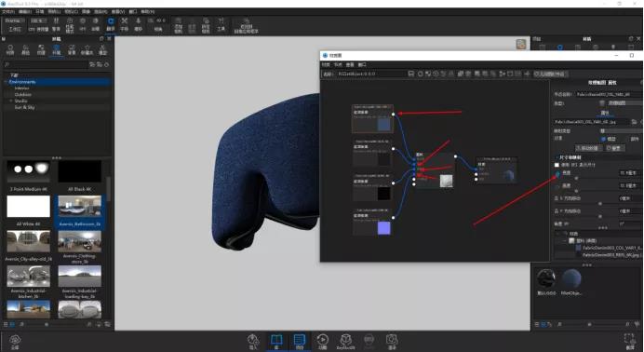
Task: Click the save icon in material graph toolbar
Action: (410, 74)
